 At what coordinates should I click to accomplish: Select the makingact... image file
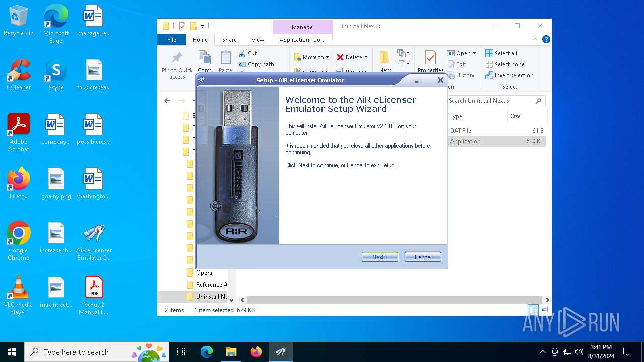pos(56,293)
